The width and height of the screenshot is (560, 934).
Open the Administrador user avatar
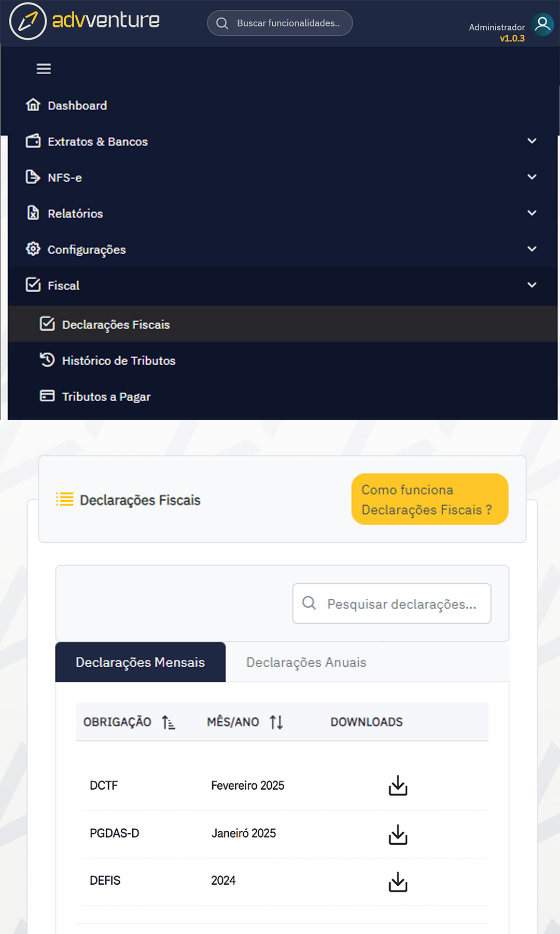pos(542,24)
